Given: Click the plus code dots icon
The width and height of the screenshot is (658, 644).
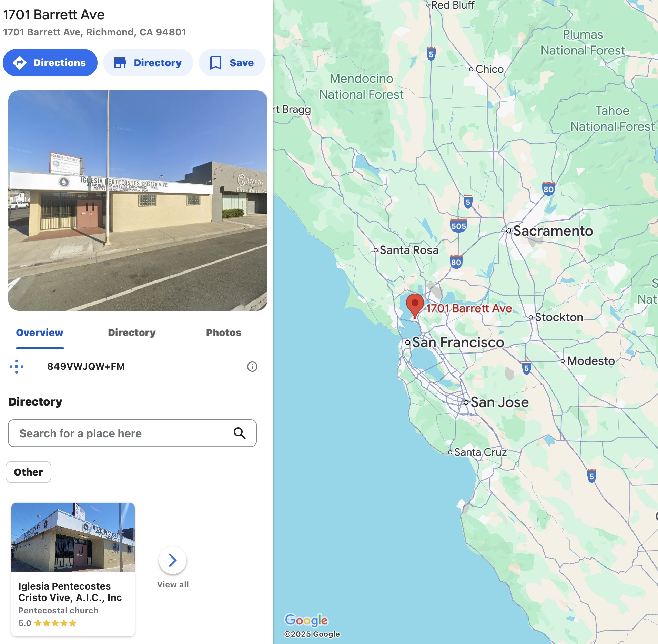Looking at the screenshot, I should pos(17,367).
